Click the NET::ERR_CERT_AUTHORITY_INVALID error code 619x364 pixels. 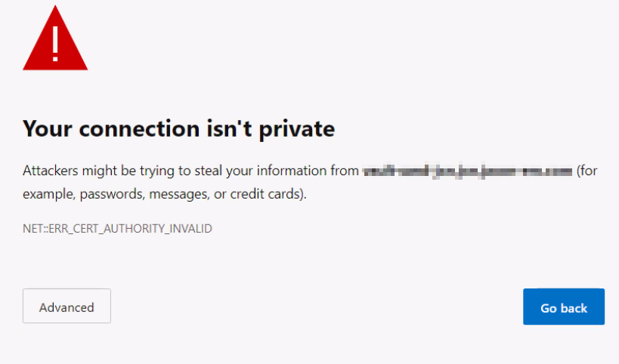coord(117,228)
